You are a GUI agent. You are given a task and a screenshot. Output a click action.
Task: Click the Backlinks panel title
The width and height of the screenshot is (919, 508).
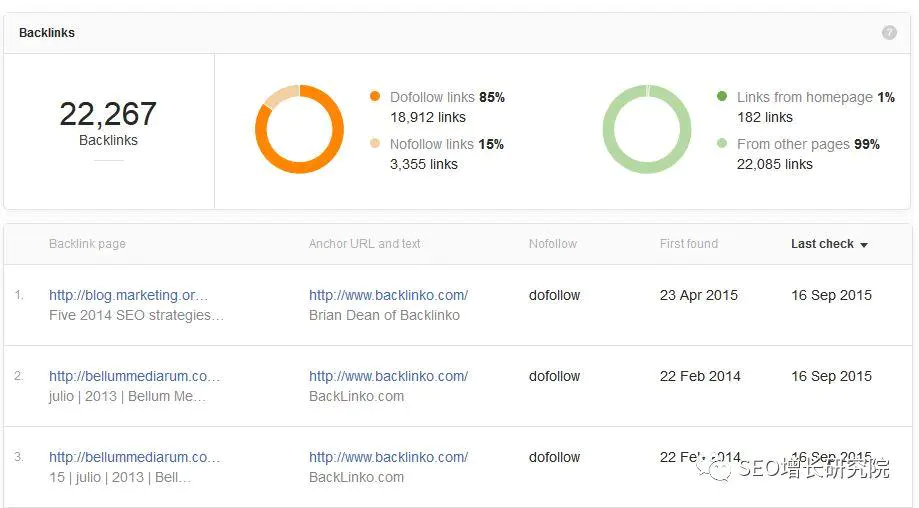[x=47, y=33]
